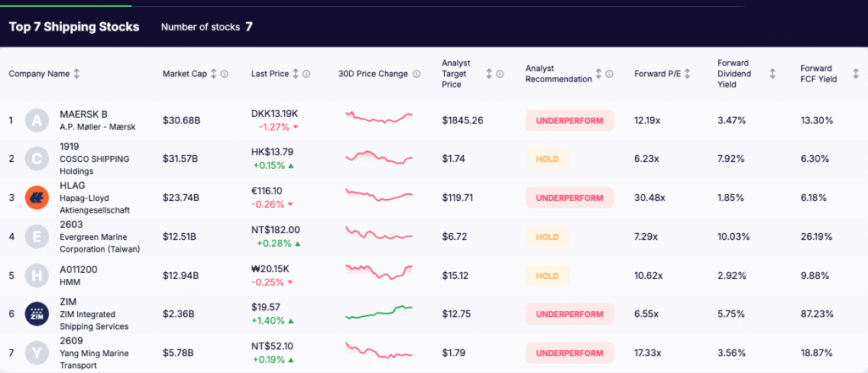Select the $30.68B market cap cell
Screen dimensions: 868x373
(181, 120)
